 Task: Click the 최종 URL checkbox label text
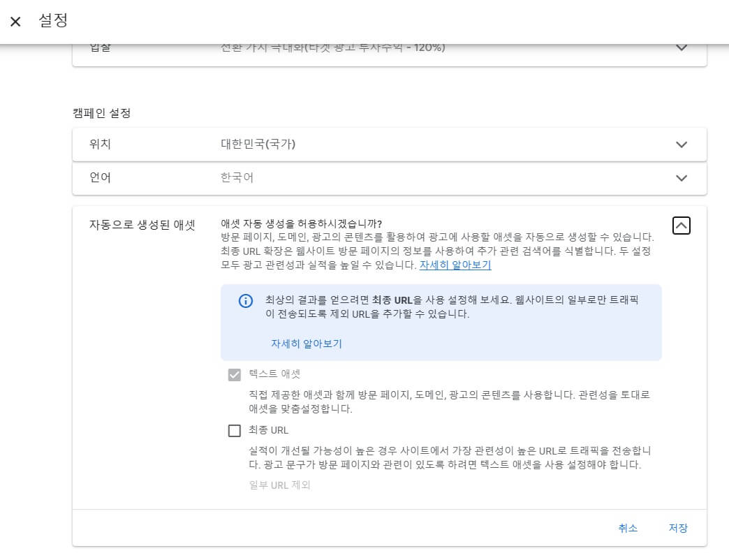(x=268, y=430)
